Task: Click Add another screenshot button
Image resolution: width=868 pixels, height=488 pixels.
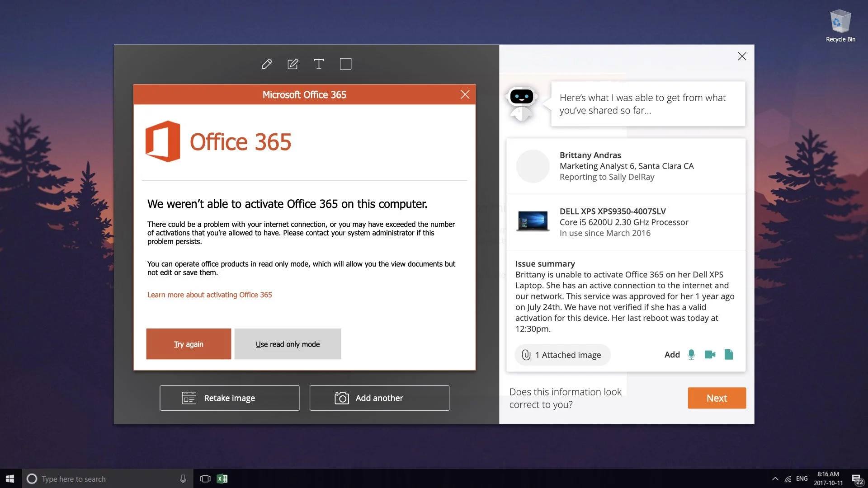Action: pyautogui.click(x=379, y=398)
